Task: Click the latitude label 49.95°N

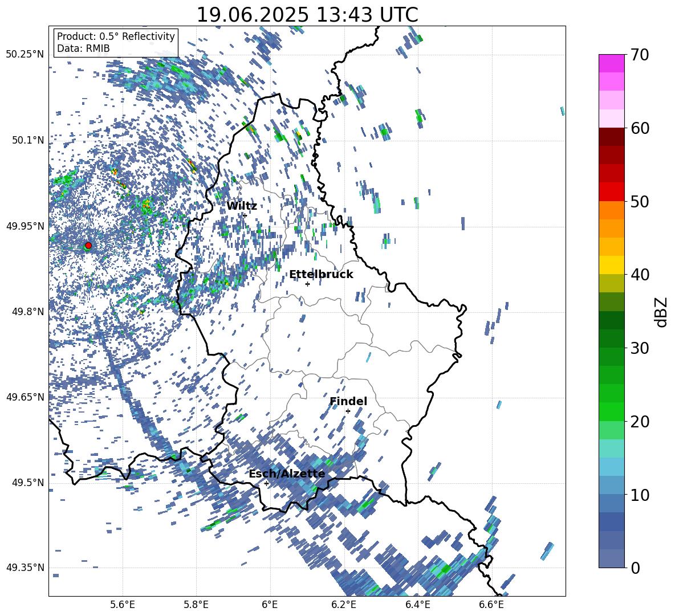Action: [25, 226]
